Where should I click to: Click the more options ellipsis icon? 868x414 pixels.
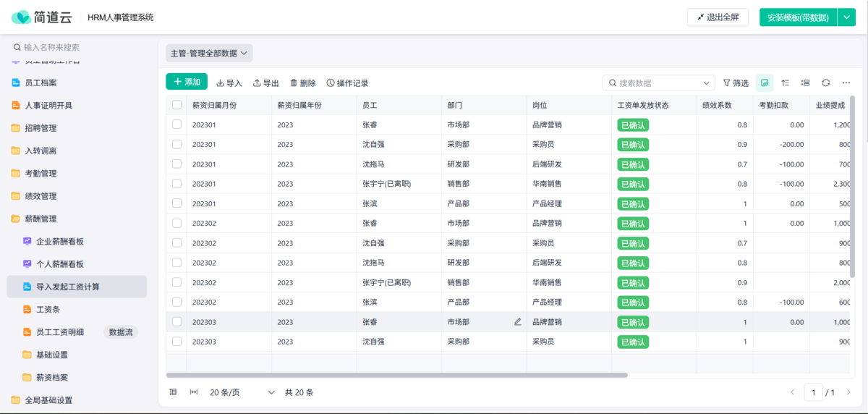[846, 83]
